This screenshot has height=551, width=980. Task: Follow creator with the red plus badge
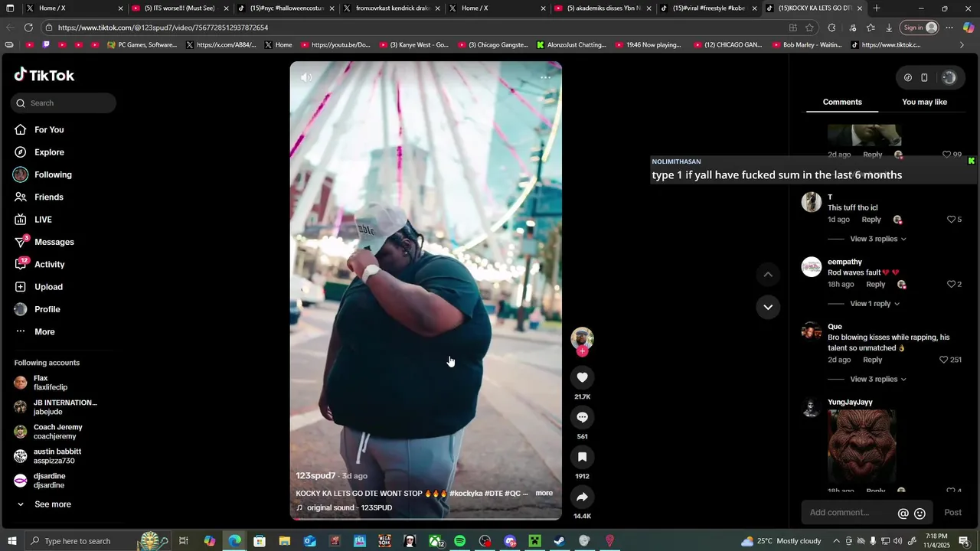coord(583,351)
